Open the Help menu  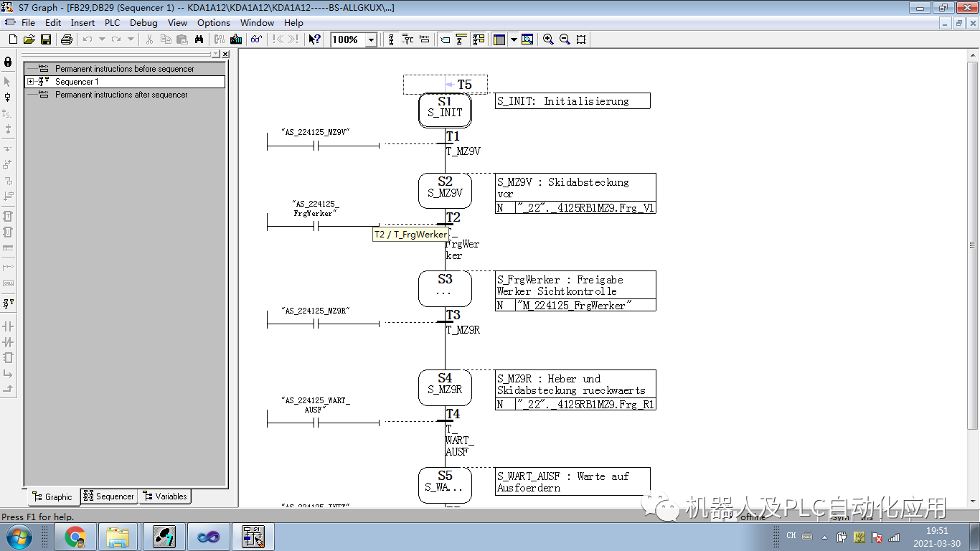(x=293, y=22)
